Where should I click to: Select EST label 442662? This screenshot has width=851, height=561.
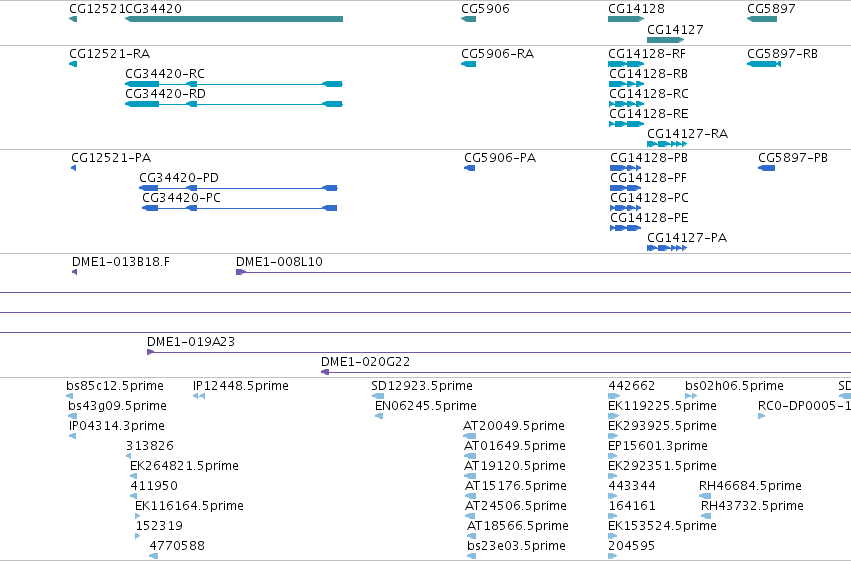[632, 386]
